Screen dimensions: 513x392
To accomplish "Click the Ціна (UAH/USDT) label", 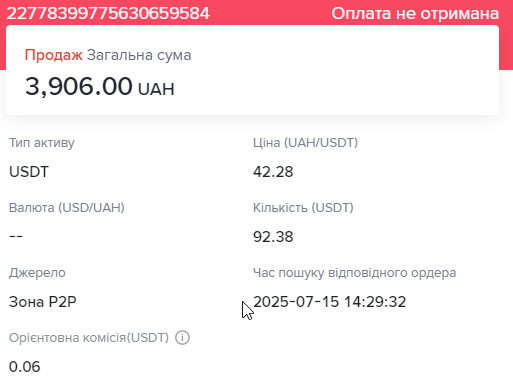I will [305, 143].
